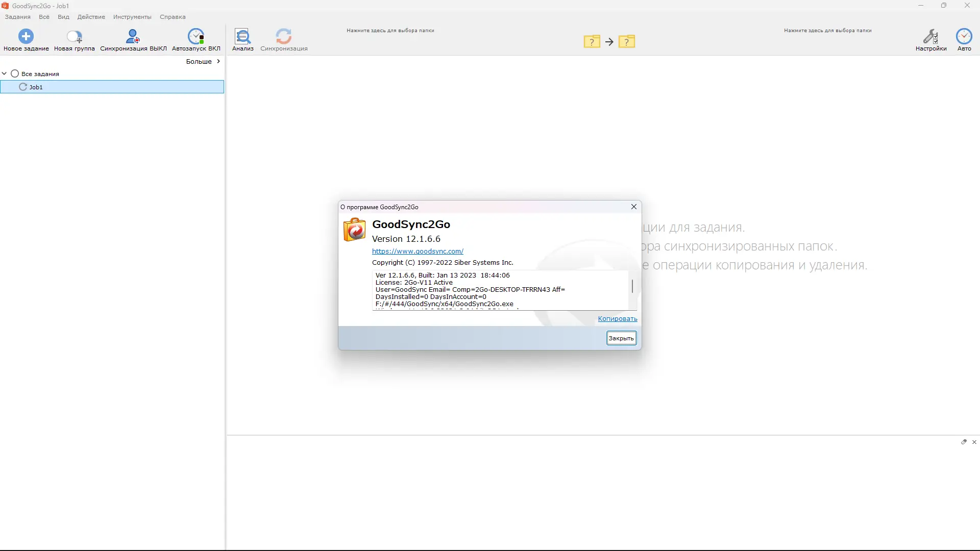
Task: Collapse the Все задания tree chevron
Action: 5,74
